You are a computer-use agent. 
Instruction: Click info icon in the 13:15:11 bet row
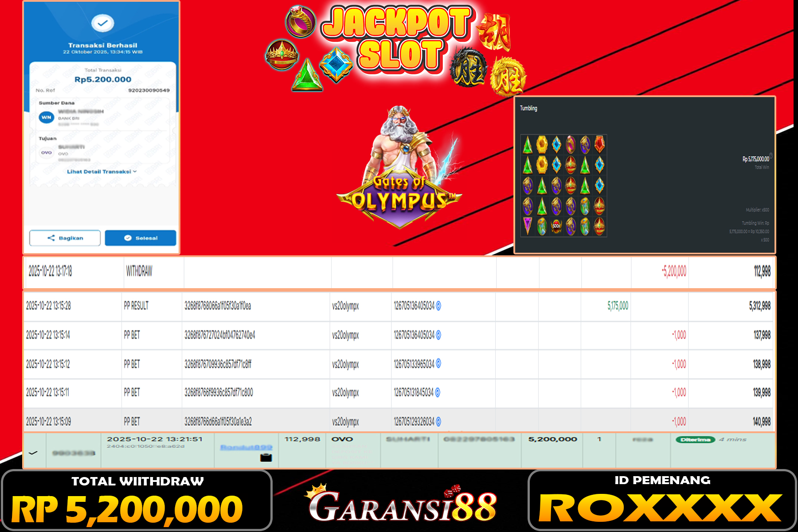[x=438, y=392]
